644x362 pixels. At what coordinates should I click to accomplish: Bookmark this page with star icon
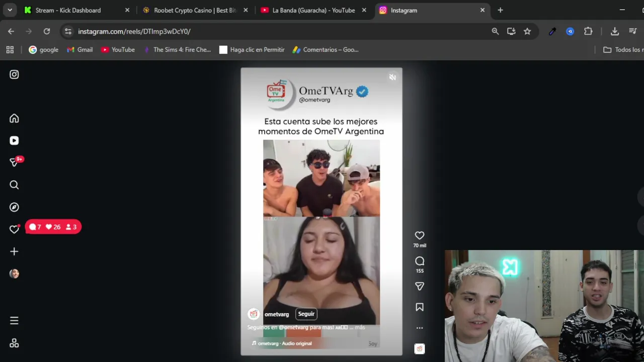(527, 31)
